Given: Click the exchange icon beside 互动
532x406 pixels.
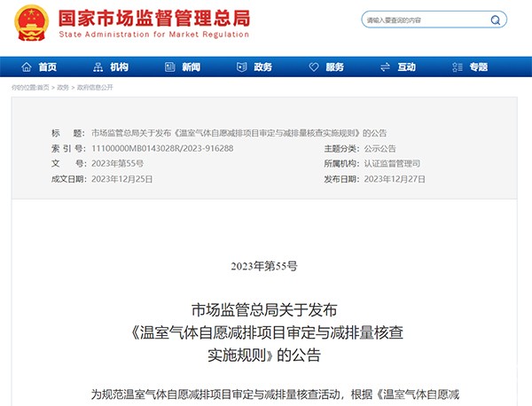Looking at the screenshot, I should (x=385, y=67).
